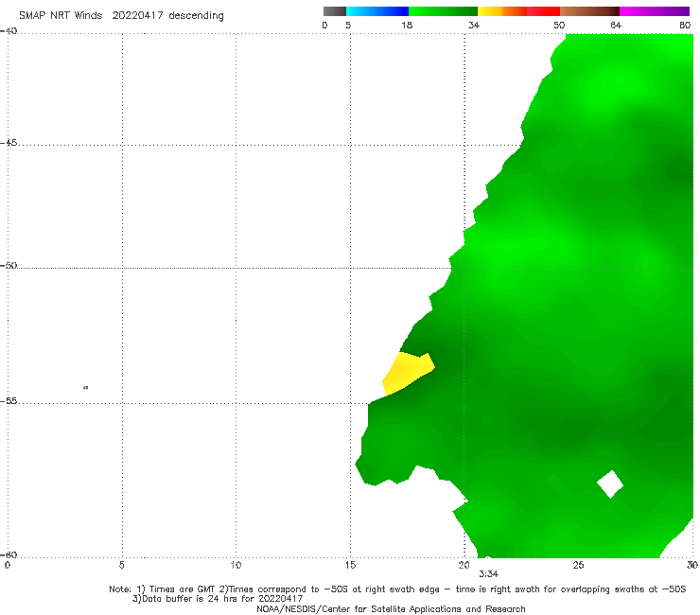Image resolution: width=700 pixels, height=615 pixels.
Task: Click the color bar label 18
Action: [x=407, y=25]
